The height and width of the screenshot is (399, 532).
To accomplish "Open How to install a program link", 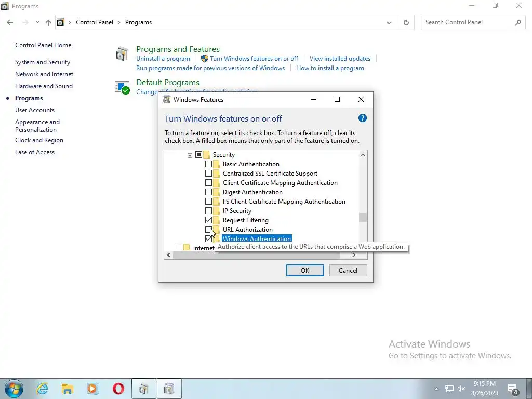I will click(x=330, y=68).
